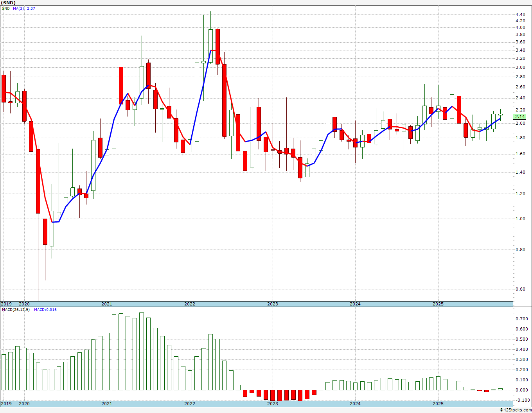Click the 2.20 price axis label
The width and height of the screenshot is (532, 413).
tap(520, 110)
